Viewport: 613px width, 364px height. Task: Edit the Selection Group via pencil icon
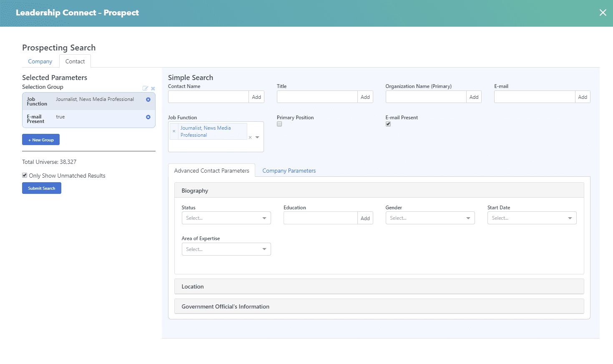[145, 88]
